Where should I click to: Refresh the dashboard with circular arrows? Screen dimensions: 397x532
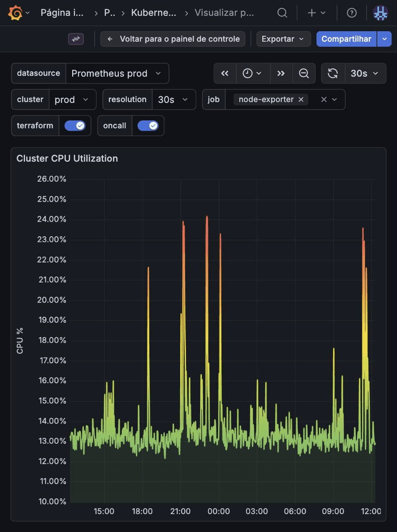click(333, 73)
